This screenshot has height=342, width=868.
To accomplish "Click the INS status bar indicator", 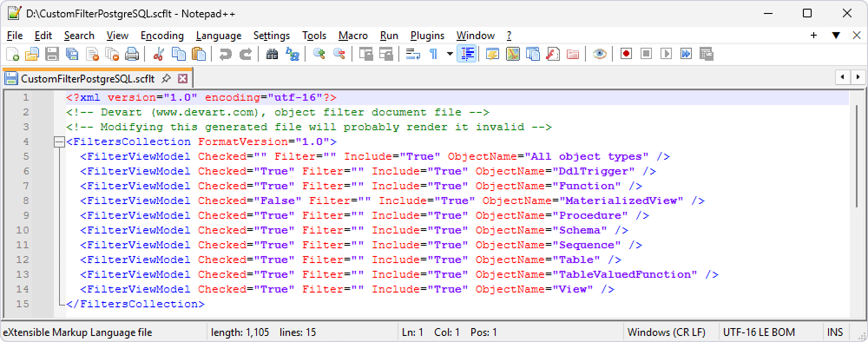I will pos(835,332).
